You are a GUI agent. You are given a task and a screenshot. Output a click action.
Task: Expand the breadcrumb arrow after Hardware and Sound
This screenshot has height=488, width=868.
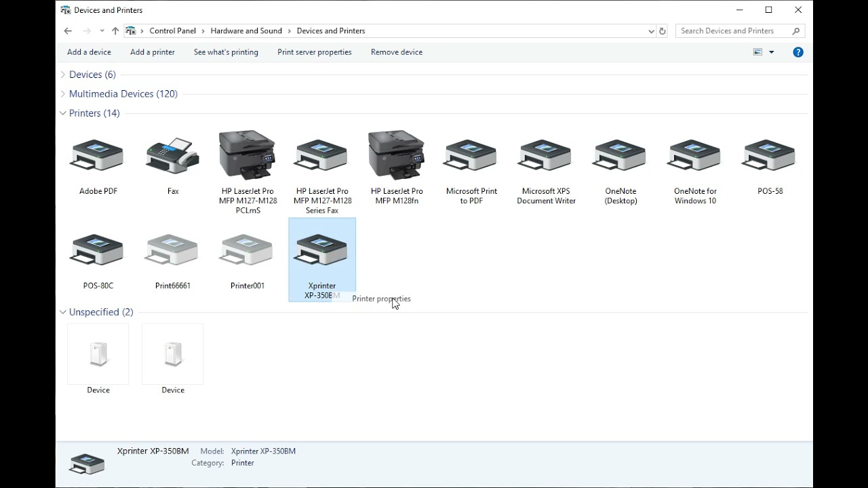[290, 31]
